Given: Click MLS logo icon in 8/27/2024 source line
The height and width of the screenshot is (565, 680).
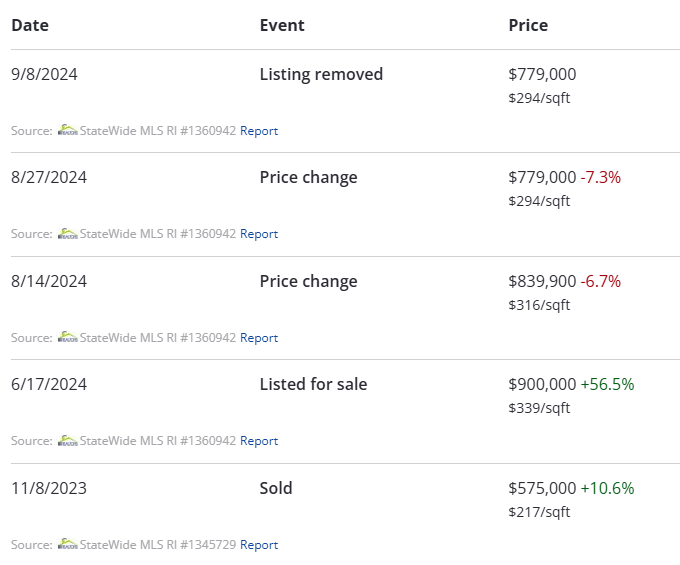Looking at the screenshot, I should click(68, 233).
